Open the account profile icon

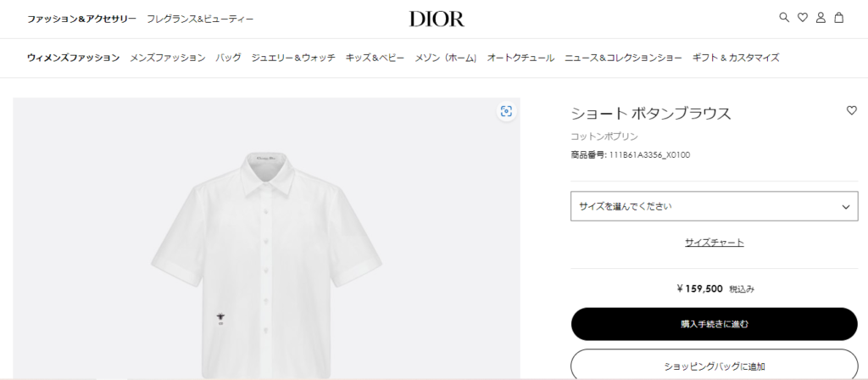pyautogui.click(x=821, y=18)
